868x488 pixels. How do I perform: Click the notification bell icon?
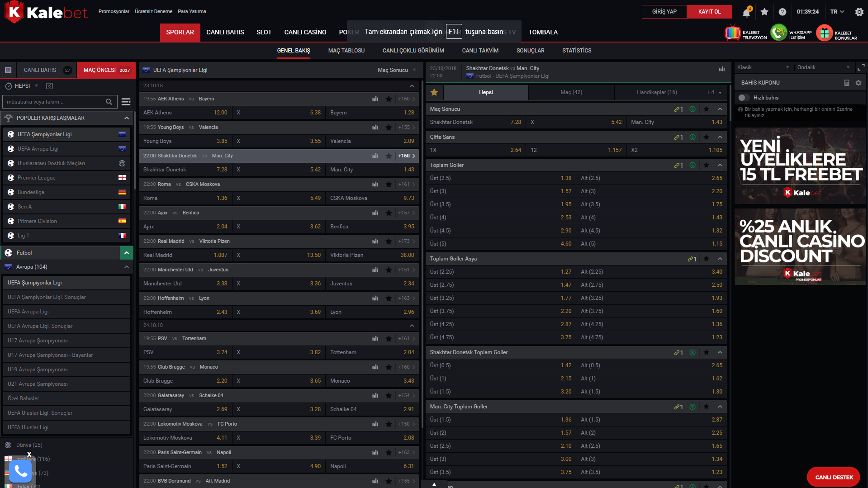[746, 12]
